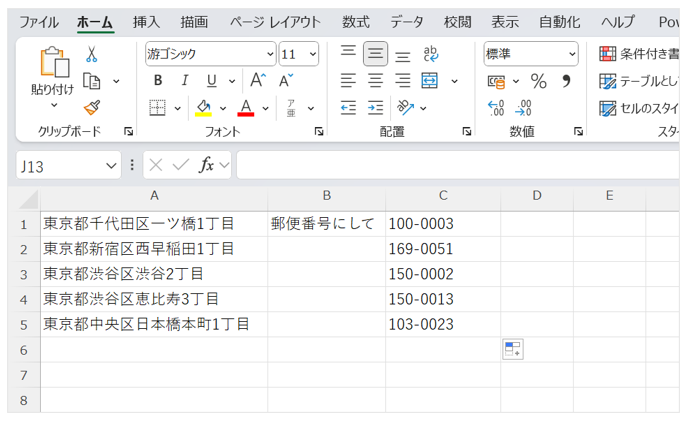Apply red font color
The height and width of the screenshot is (425, 688).
pyautogui.click(x=246, y=108)
